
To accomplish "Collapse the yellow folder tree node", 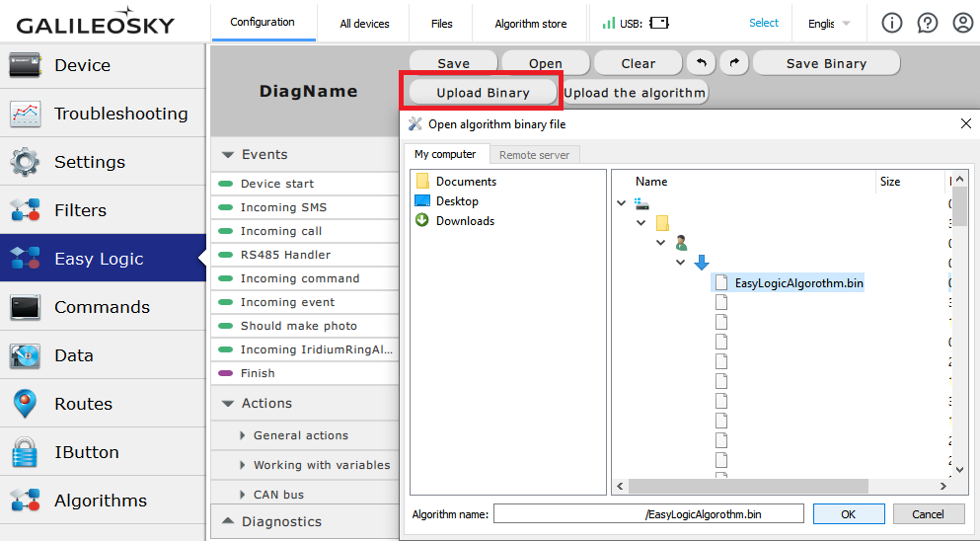I will [641, 223].
